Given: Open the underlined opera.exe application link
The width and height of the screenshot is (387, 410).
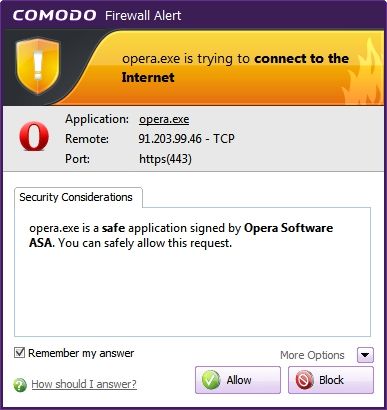Looking at the screenshot, I should (x=164, y=119).
